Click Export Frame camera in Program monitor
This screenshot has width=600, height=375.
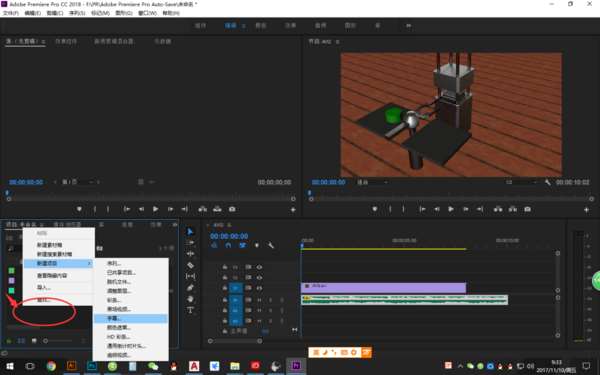(x=527, y=209)
